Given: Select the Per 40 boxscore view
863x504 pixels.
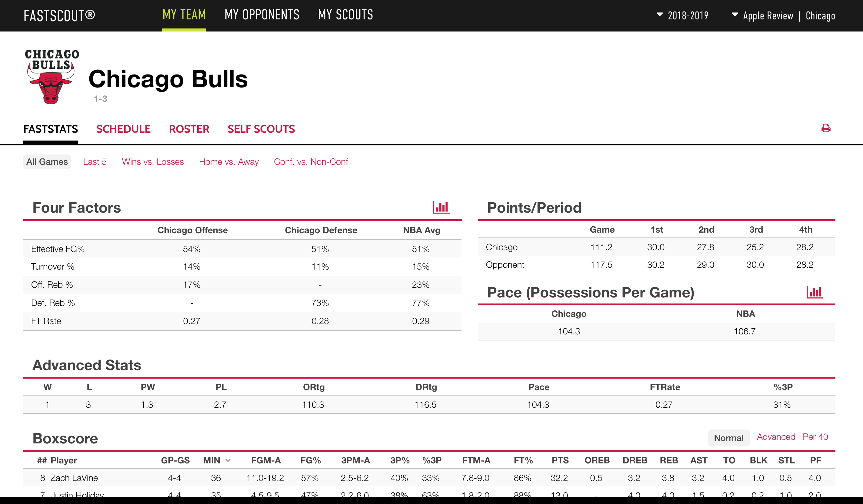Looking at the screenshot, I should [815, 437].
